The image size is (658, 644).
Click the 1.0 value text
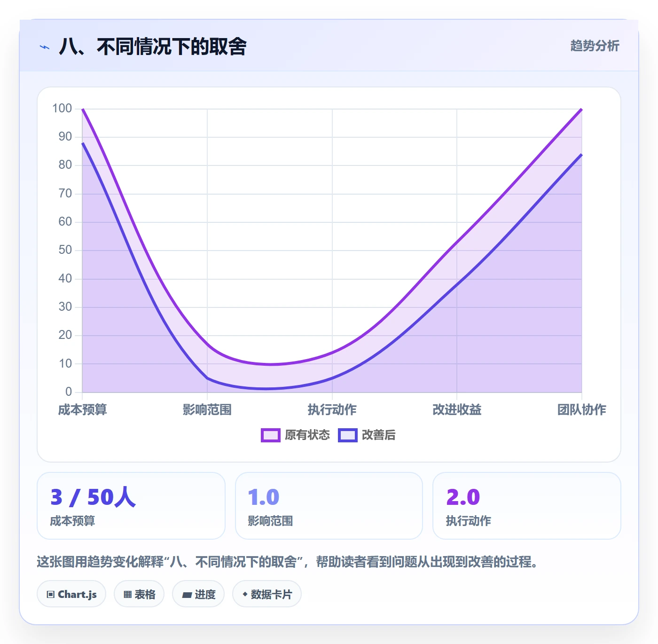[x=264, y=497]
